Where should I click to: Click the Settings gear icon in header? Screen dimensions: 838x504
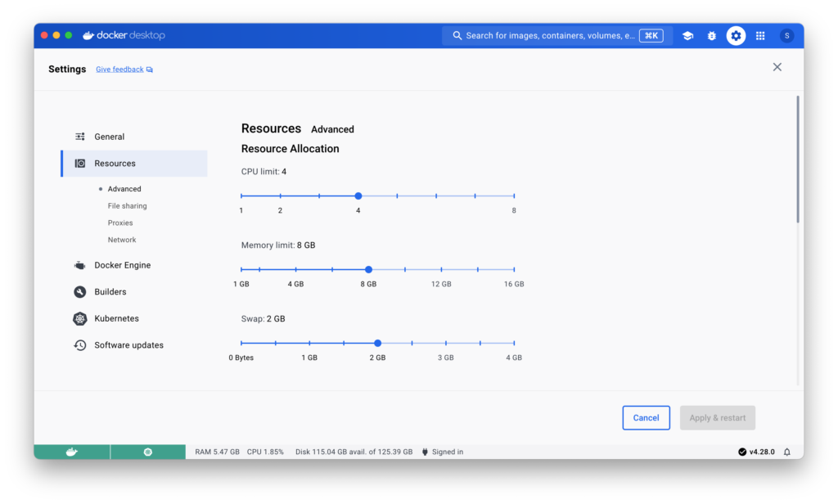tap(736, 36)
